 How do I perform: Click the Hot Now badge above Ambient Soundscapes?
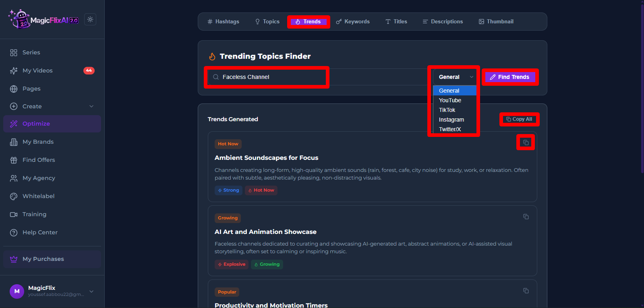[228, 144]
